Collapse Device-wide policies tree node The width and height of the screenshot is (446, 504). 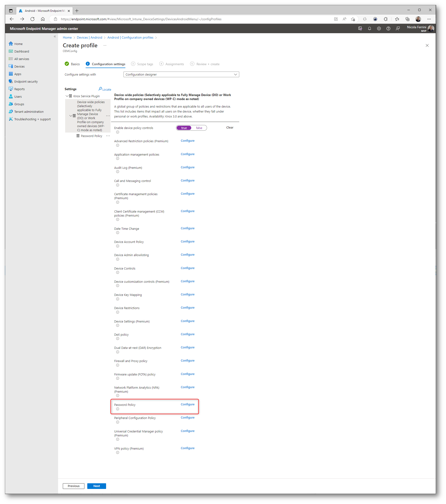(71, 116)
